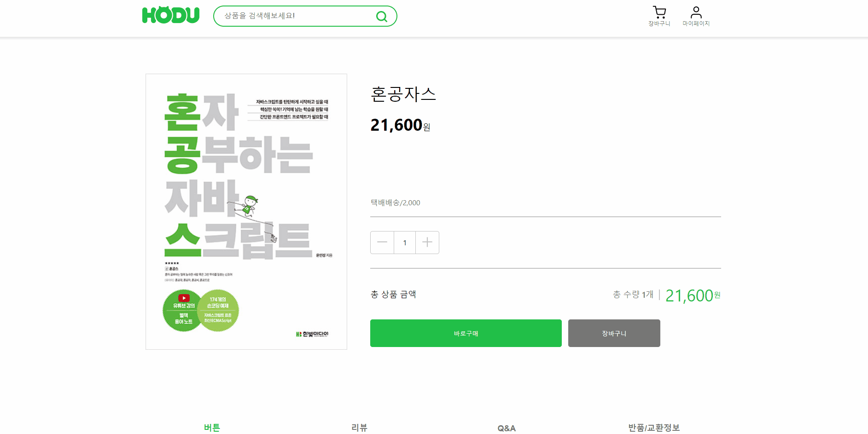Open the Q&A tab

tap(506, 428)
